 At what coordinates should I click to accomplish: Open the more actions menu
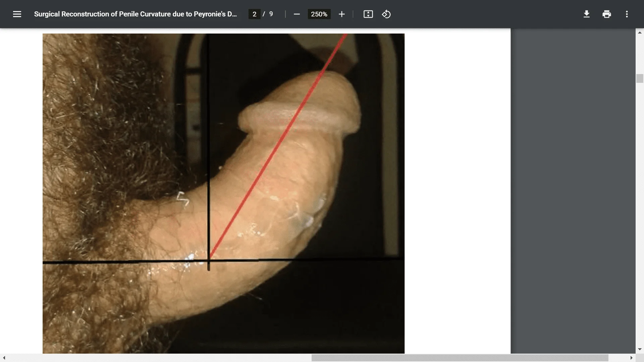[x=627, y=14]
